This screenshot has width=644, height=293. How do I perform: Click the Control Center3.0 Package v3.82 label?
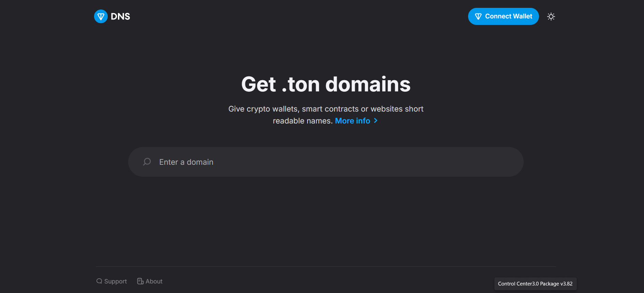(x=535, y=284)
